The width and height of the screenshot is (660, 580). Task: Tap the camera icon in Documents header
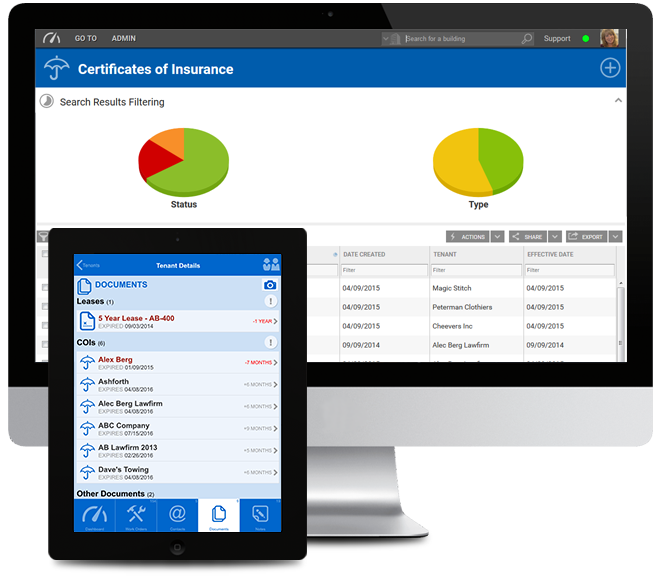coord(269,285)
